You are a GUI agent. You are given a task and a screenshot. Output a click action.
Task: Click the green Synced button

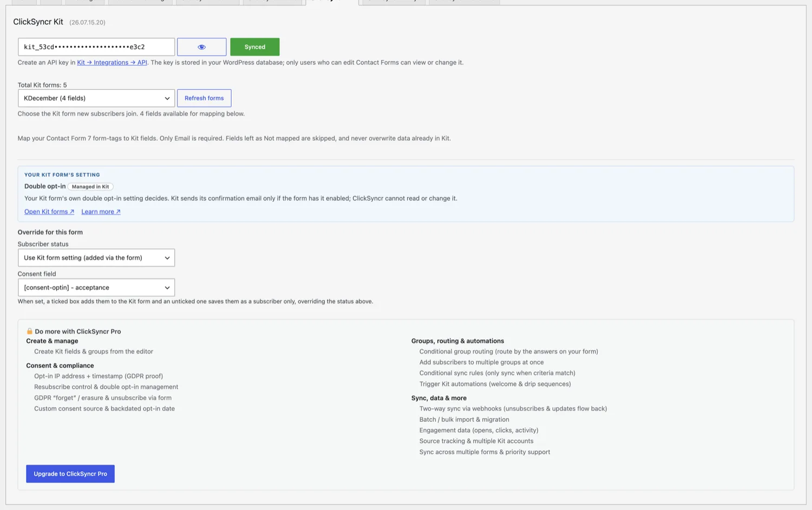pyautogui.click(x=254, y=47)
